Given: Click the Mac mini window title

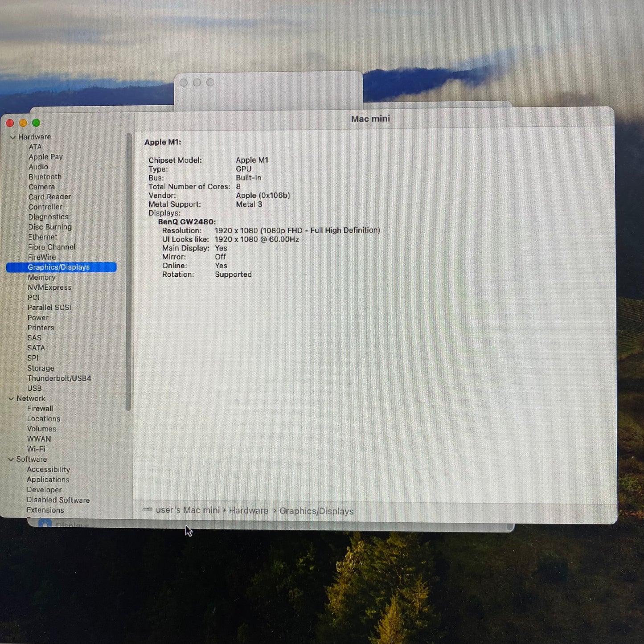Looking at the screenshot, I should [370, 119].
